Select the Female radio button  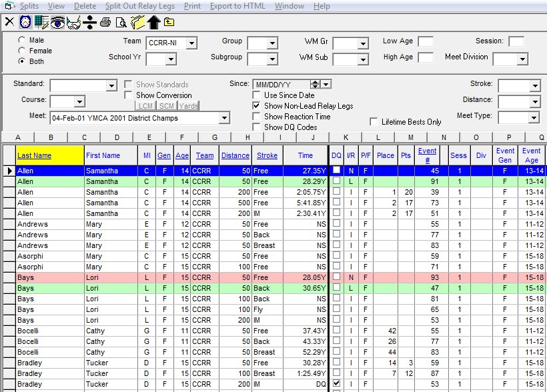23,51
